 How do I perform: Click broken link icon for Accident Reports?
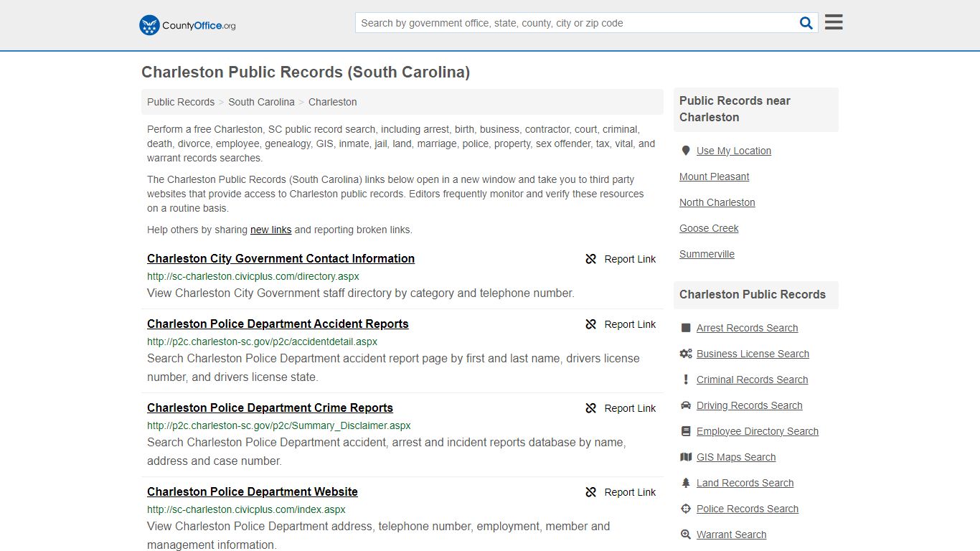click(591, 324)
